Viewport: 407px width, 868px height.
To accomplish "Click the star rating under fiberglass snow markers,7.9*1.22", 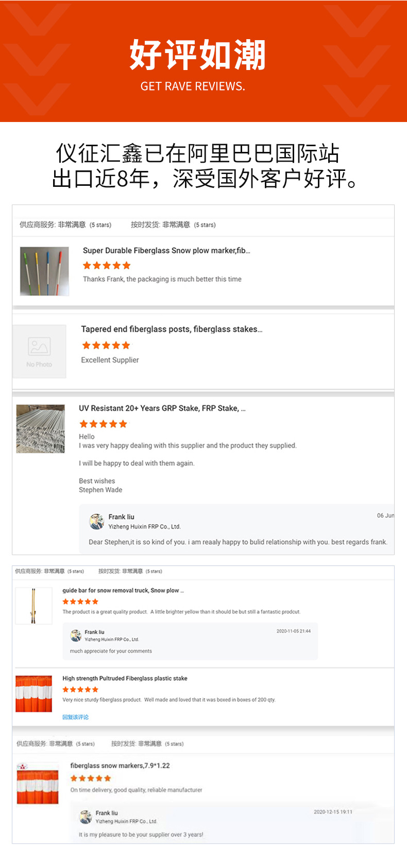I will point(91,778).
